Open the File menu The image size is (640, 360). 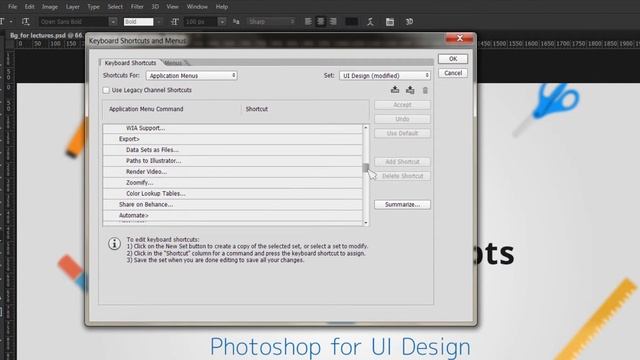coord(13,7)
